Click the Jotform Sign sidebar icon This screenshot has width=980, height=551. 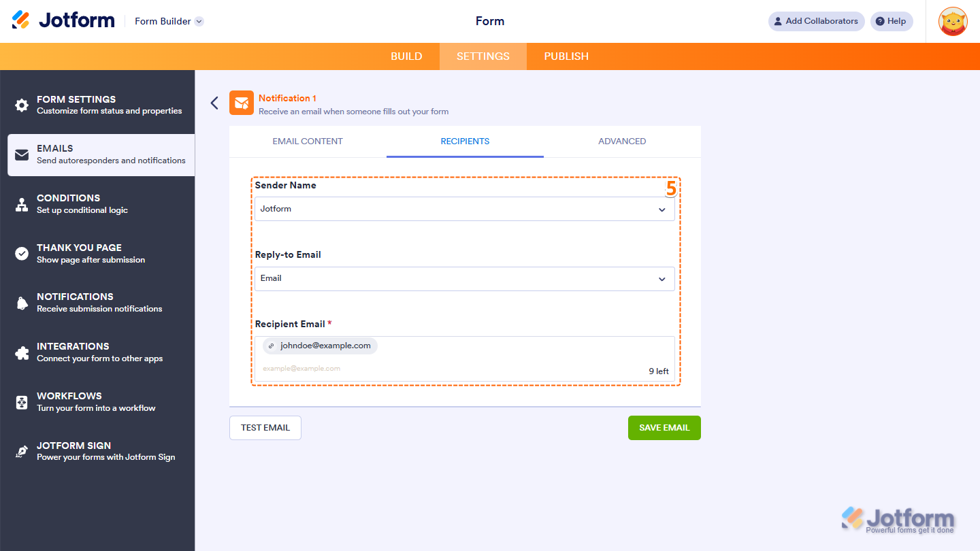coord(20,450)
